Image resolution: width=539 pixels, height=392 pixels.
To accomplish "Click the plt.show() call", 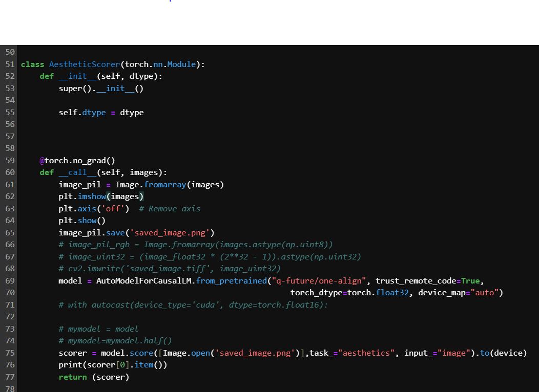I will coord(82,221).
